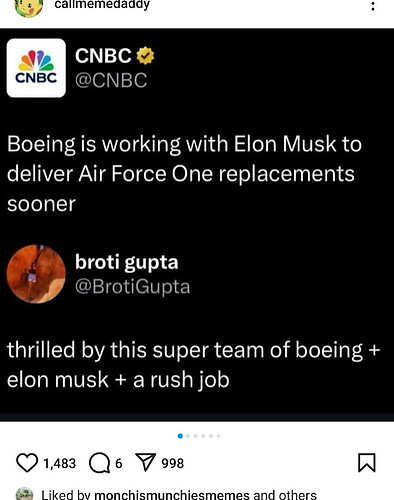Open the callmemedaddy username link
The image size is (394, 500).
(x=102, y=5)
